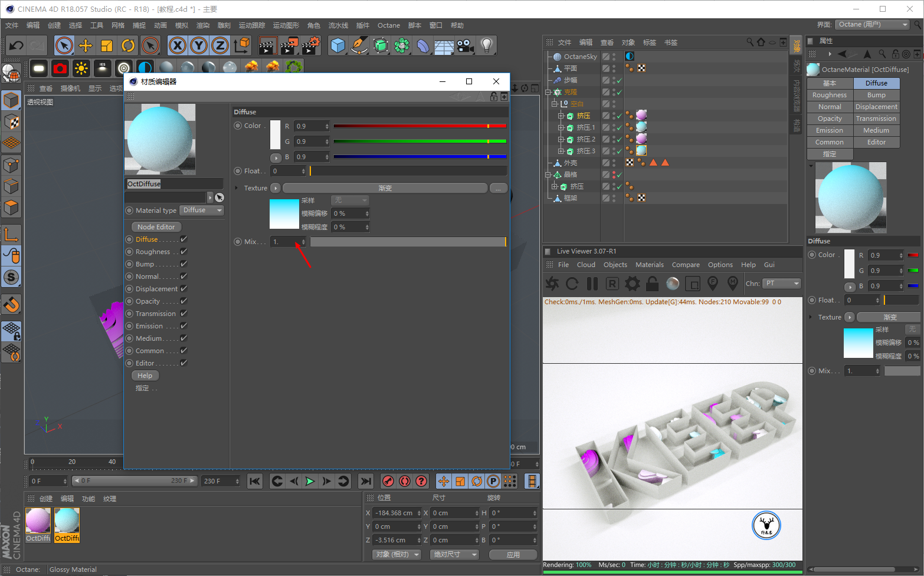Adjust the green color G slider
The height and width of the screenshot is (576, 924).
pyautogui.click(x=420, y=141)
